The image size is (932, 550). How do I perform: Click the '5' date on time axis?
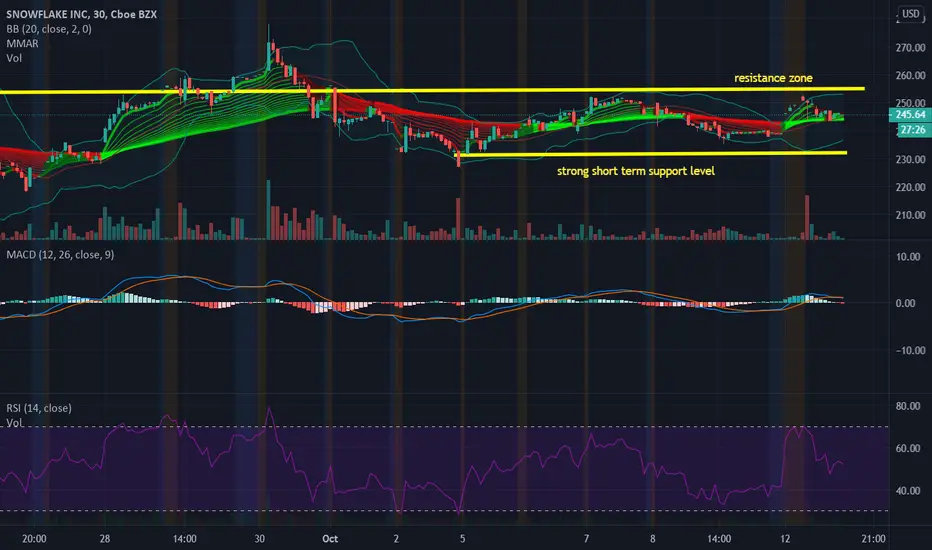coord(462,539)
